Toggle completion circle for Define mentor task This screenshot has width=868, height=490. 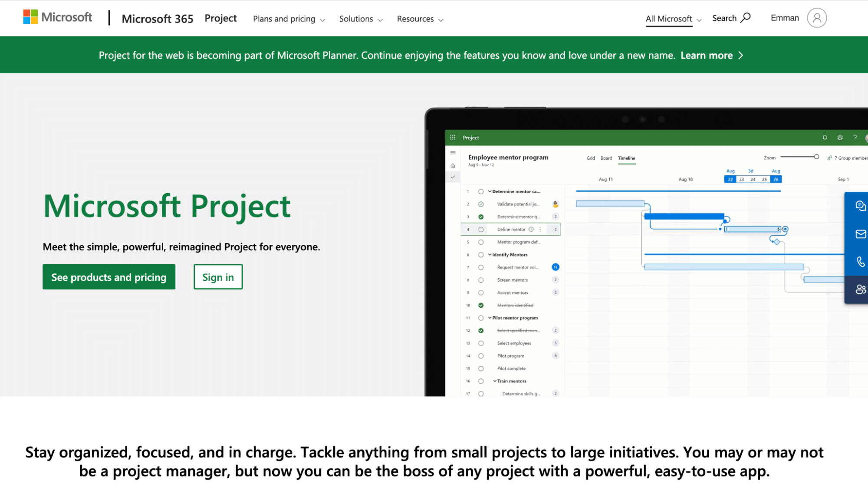pos(481,230)
